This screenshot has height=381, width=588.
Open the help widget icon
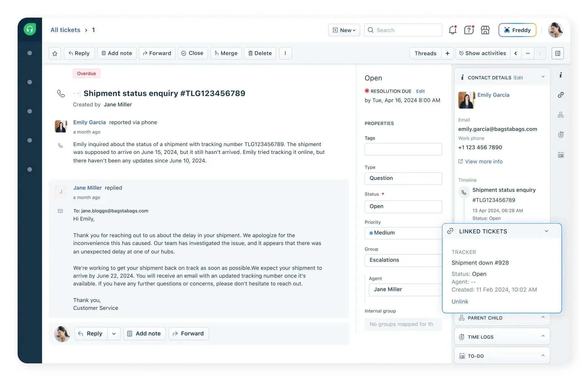[469, 30]
